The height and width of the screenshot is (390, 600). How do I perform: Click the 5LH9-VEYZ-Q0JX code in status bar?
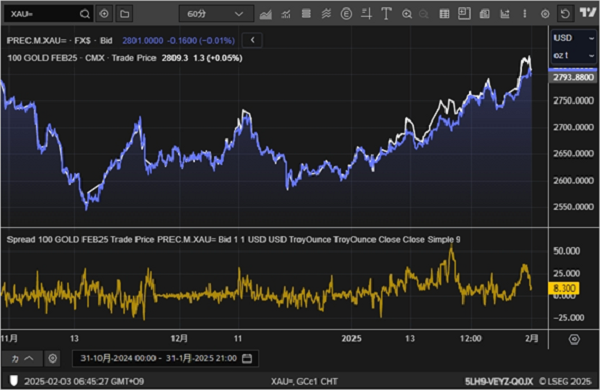pos(499,382)
